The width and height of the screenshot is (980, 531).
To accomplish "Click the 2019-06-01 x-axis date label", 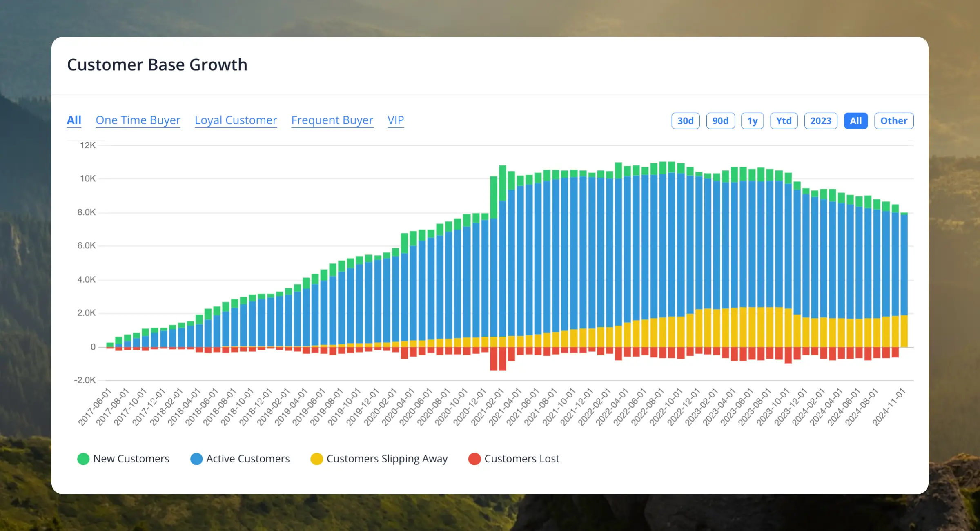I will [309, 407].
